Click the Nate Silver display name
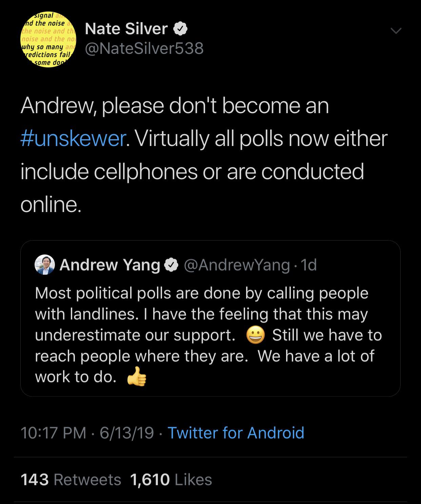 (126, 29)
